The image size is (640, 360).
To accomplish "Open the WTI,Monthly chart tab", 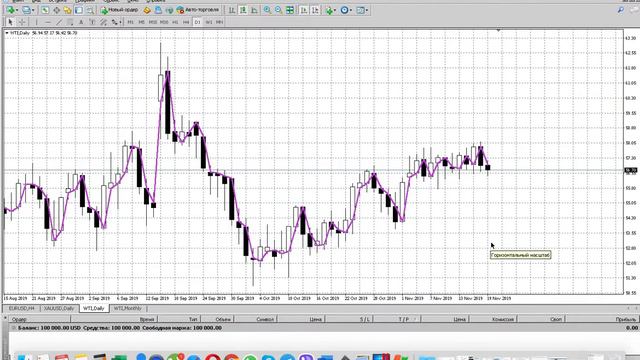I will (x=128, y=309).
